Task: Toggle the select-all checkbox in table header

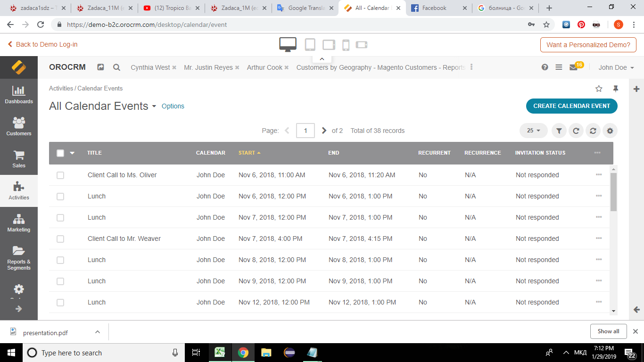Action: coord(60,153)
